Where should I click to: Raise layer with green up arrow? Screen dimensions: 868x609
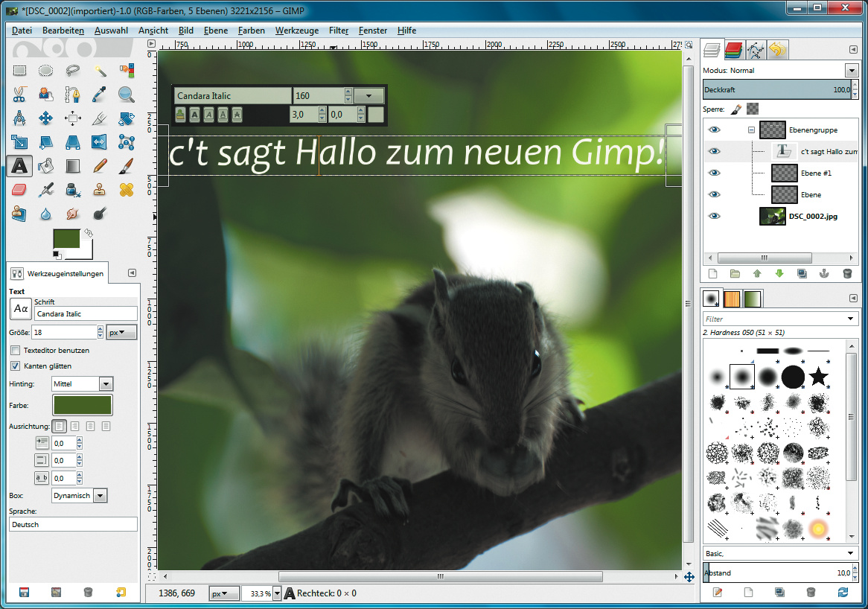click(x=757, y=273)
